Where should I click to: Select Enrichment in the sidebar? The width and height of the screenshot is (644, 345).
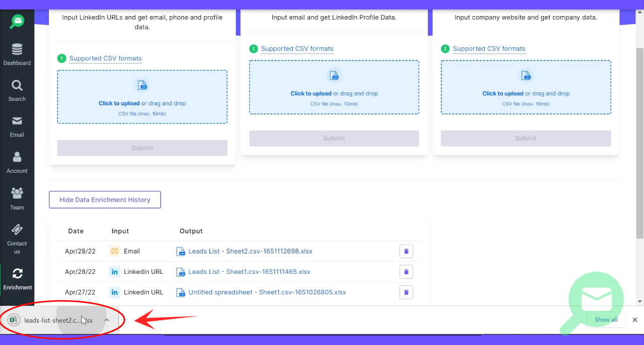click(x=17, y=279)
